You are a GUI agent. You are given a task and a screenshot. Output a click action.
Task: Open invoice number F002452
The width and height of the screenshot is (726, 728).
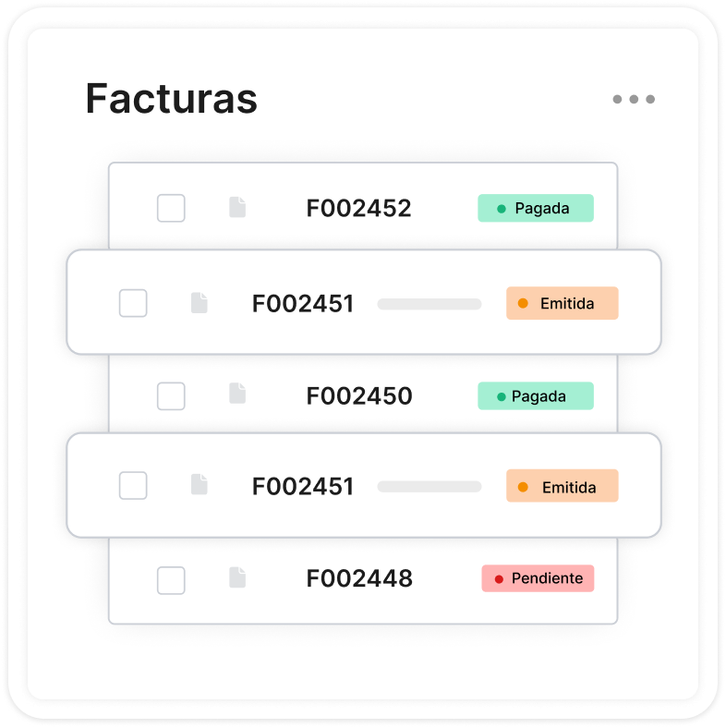click(x=358, y=209)
